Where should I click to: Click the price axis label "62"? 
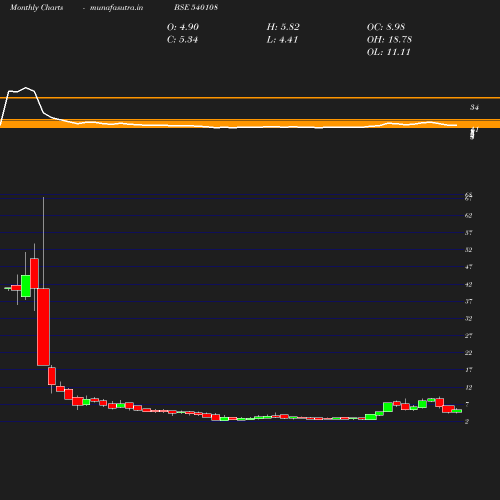[x=468, y=216]
